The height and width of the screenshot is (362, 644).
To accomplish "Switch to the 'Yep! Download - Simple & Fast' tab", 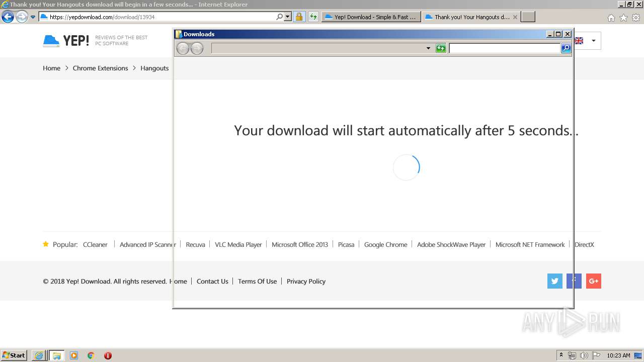I will click(371, 17).
